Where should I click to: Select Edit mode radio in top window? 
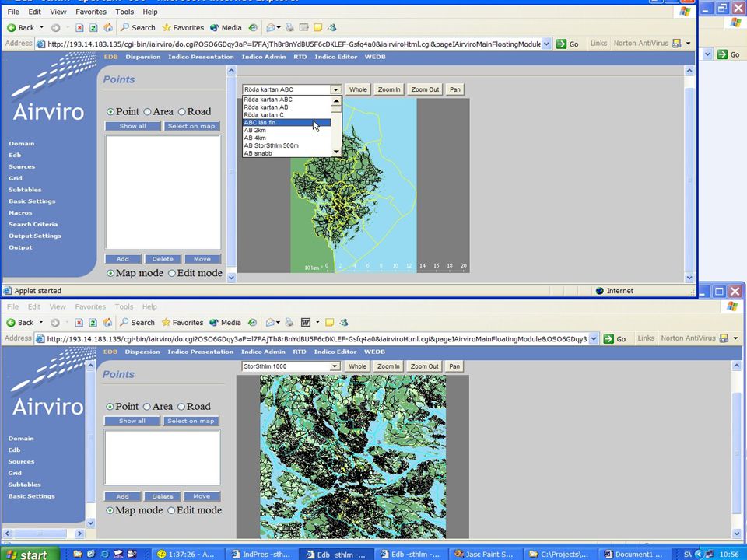coord(172,273)
